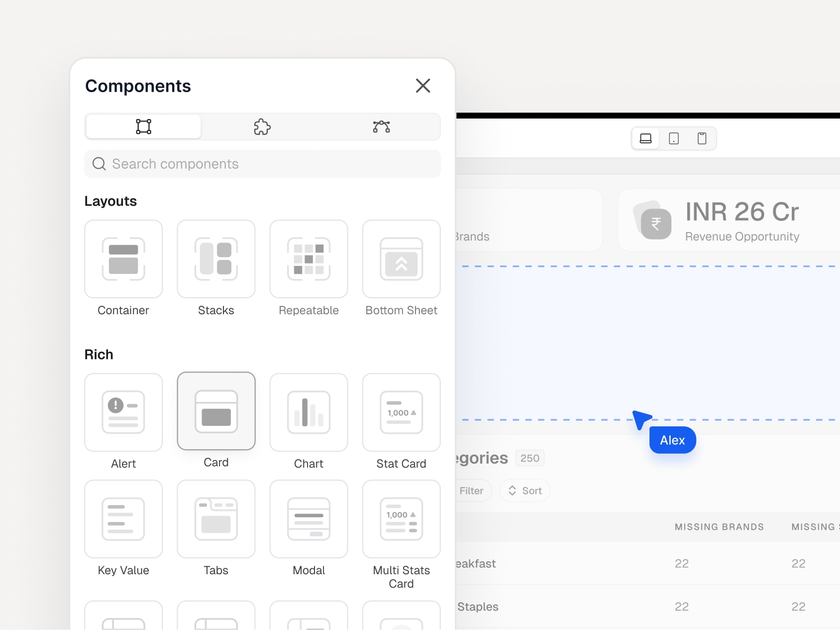Open the vector path tab
Image resolution: width=840 pixels, height=630 pixels.
(x=381, y=126)
